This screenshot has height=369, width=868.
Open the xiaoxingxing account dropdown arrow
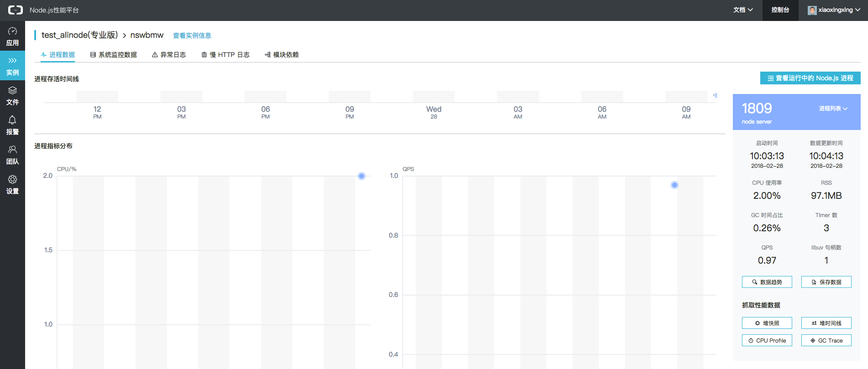(857, 10)
